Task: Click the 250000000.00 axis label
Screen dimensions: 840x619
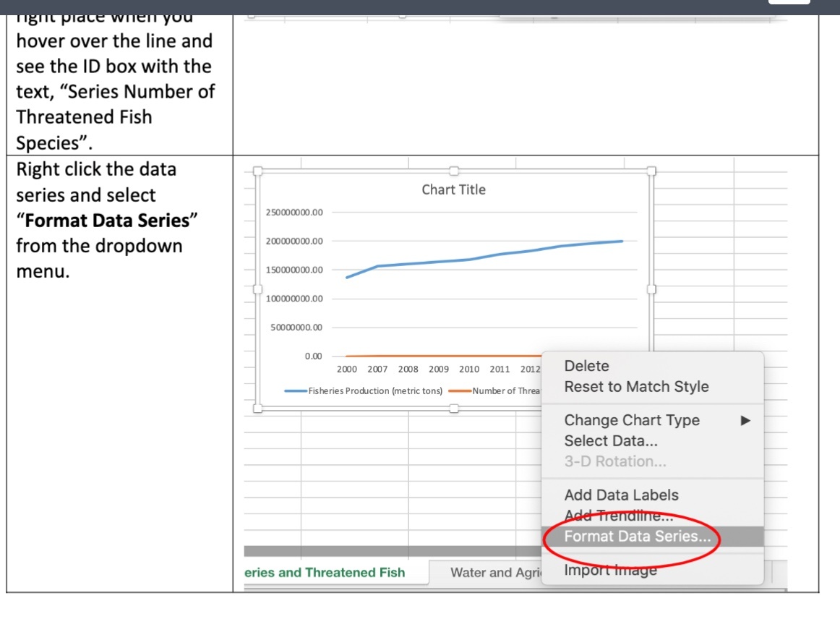Action: (295, 213)
